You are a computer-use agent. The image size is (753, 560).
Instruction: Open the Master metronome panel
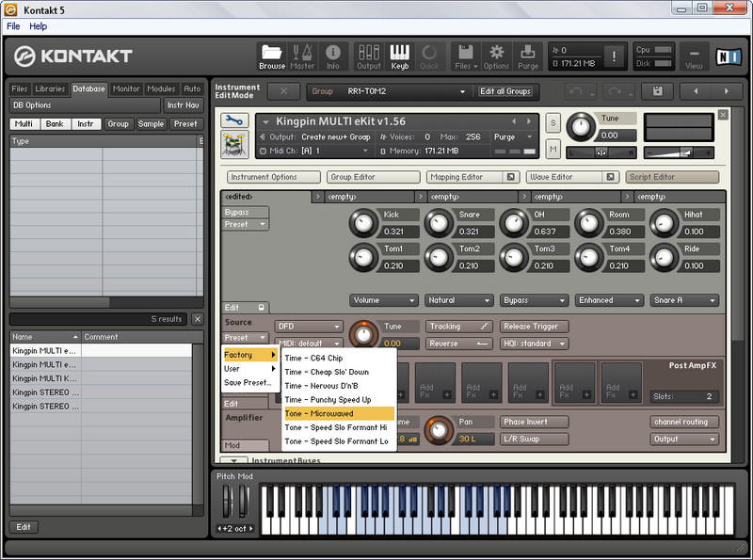pyautogui.click(x=302, y=56)
